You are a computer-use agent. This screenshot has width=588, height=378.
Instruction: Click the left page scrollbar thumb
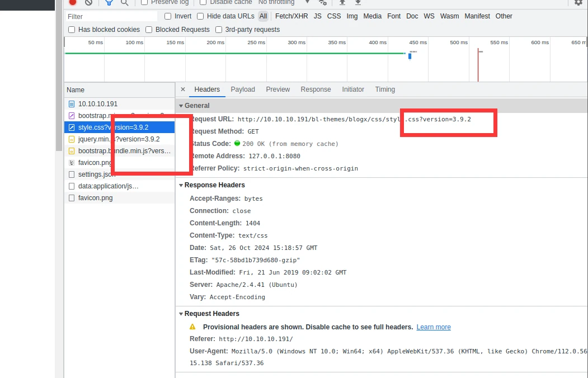59,75
